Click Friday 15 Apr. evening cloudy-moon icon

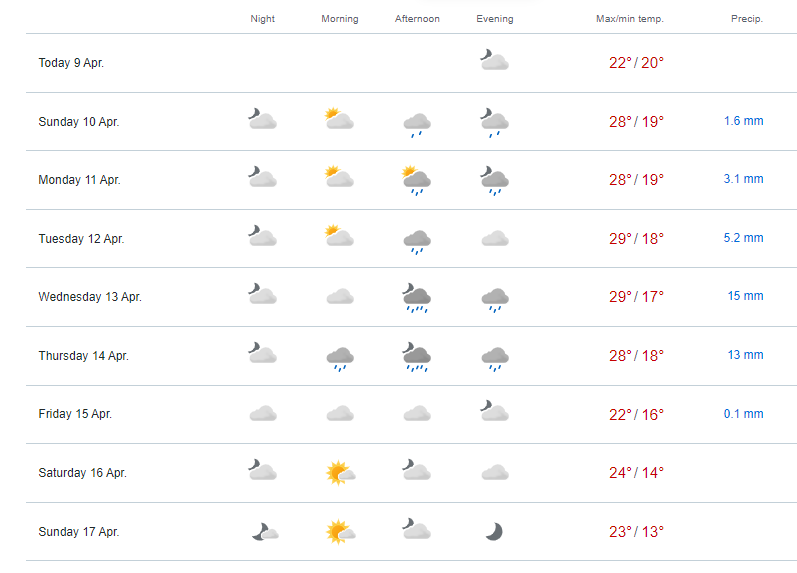pos(494,411)
